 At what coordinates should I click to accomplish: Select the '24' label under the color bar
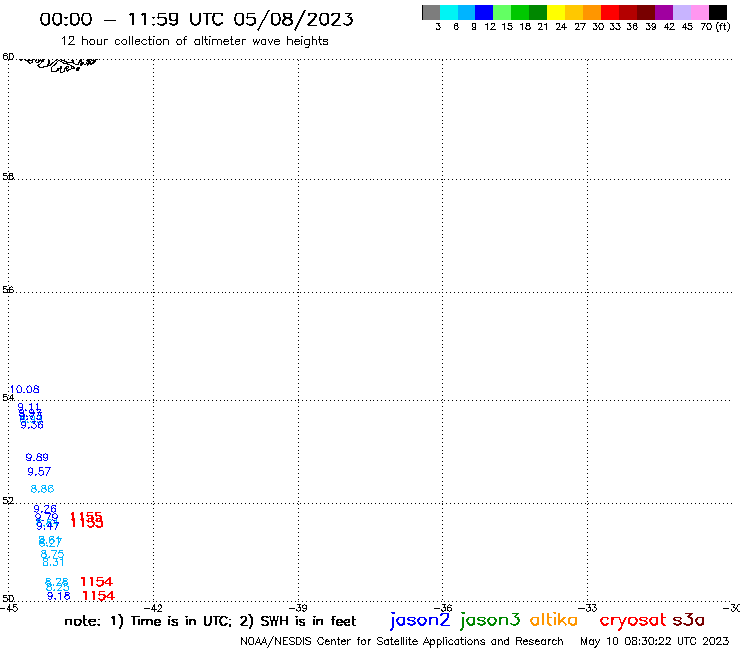[x=561, y=26]
